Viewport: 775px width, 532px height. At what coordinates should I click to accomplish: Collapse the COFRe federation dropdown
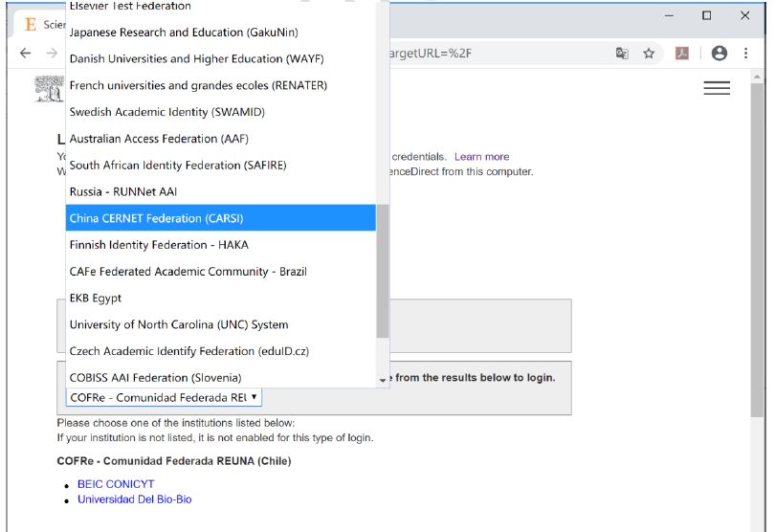pos(164,397)
